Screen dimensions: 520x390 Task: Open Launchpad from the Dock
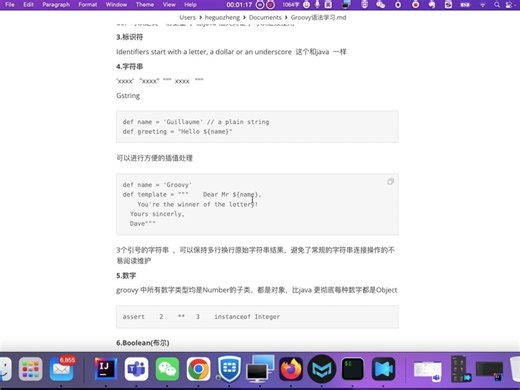coord(30,369)
